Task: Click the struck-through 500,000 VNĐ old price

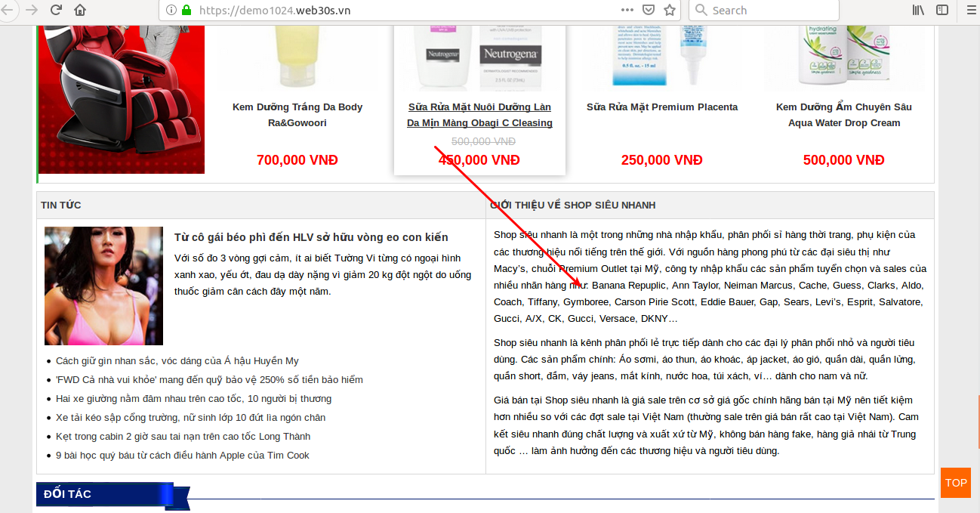Action: [483, 141]
